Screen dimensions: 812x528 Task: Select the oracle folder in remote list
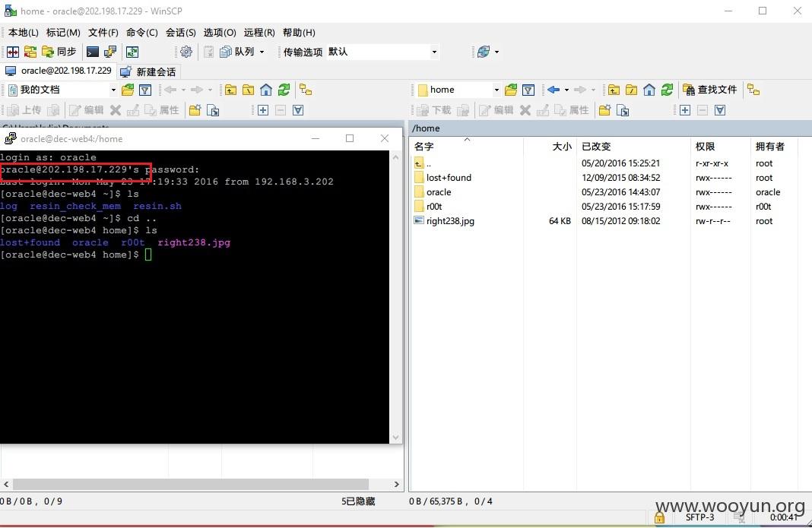point(439,192)
